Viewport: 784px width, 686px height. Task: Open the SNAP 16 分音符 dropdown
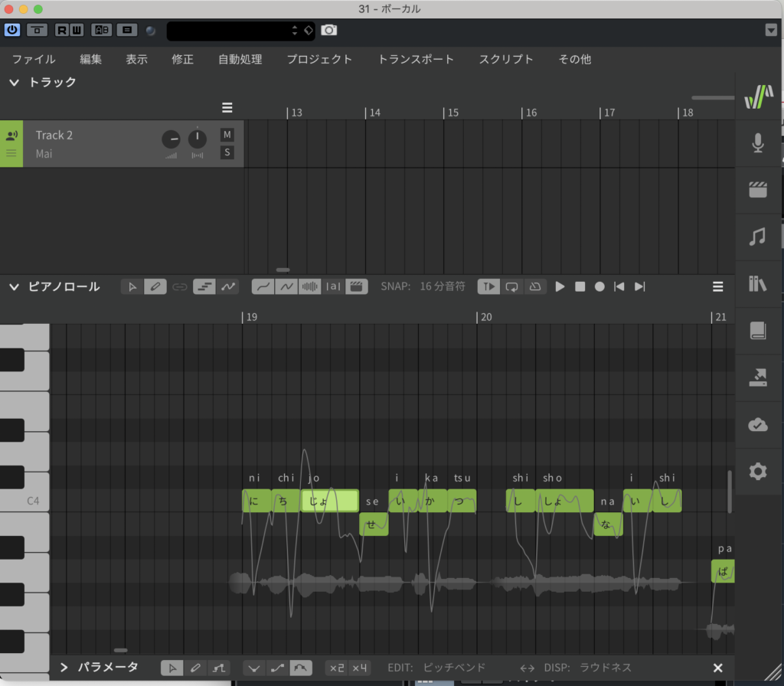[x=442, y=286]
